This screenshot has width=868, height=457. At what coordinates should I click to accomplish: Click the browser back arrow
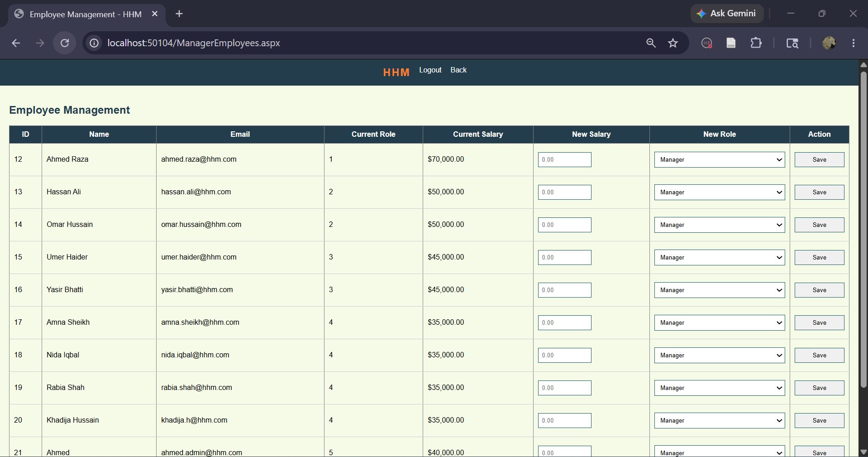click(16, 43)
